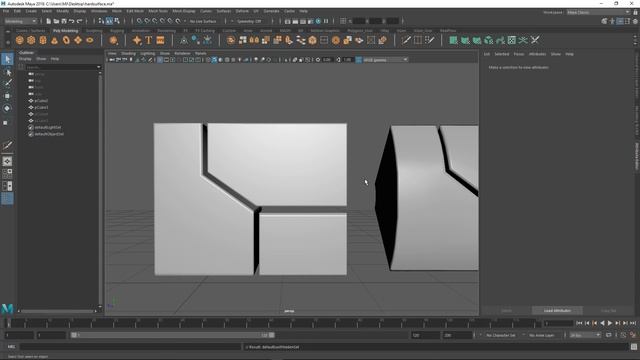
Task: Open the Mesh Tools menu
Action: [x=158, y=11]
